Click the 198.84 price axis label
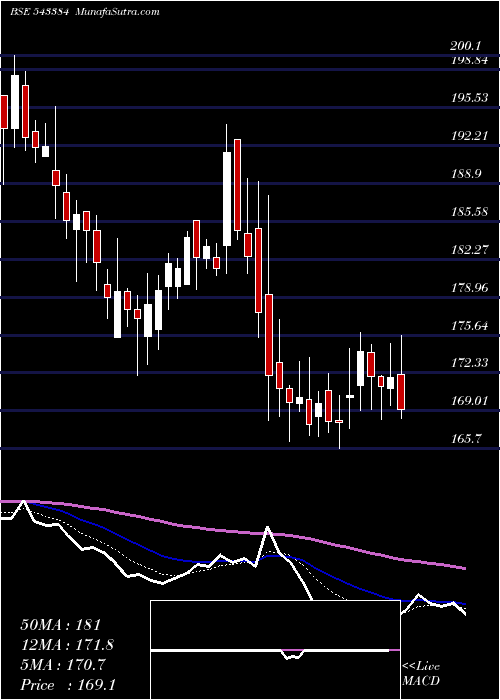Viewport: 500px width, 700px height. 469,60
